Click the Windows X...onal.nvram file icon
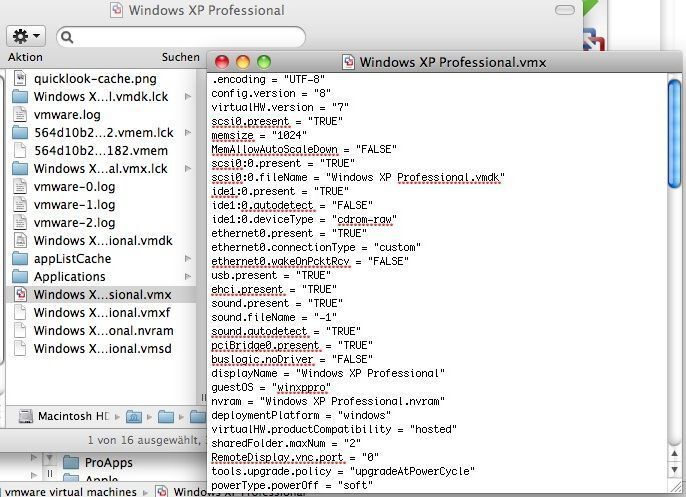The height and width of the screenshot is (497, 686). click(20, 330)
